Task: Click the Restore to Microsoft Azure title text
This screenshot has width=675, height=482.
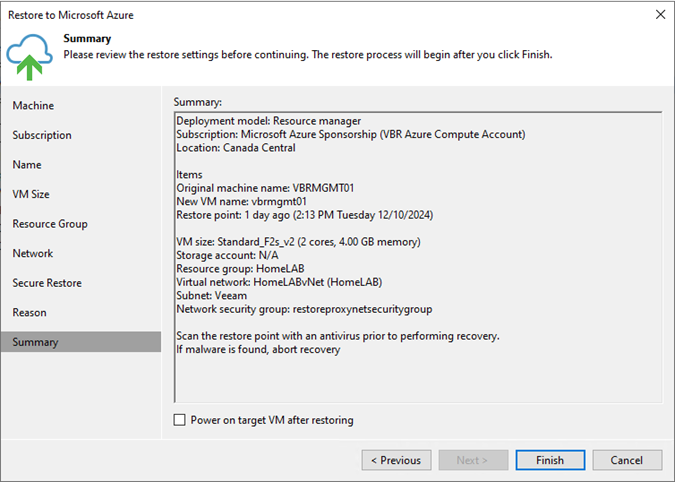Action: [x=71, y=15]
